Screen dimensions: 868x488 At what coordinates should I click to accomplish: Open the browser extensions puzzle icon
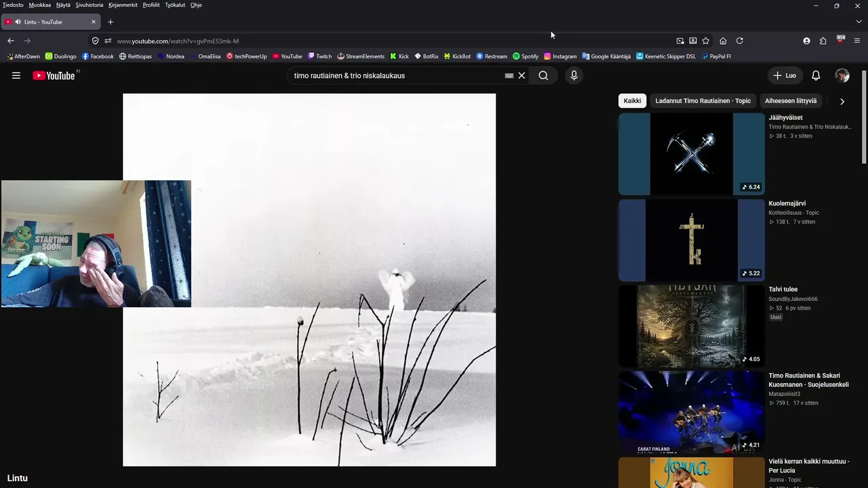point(823,41)
